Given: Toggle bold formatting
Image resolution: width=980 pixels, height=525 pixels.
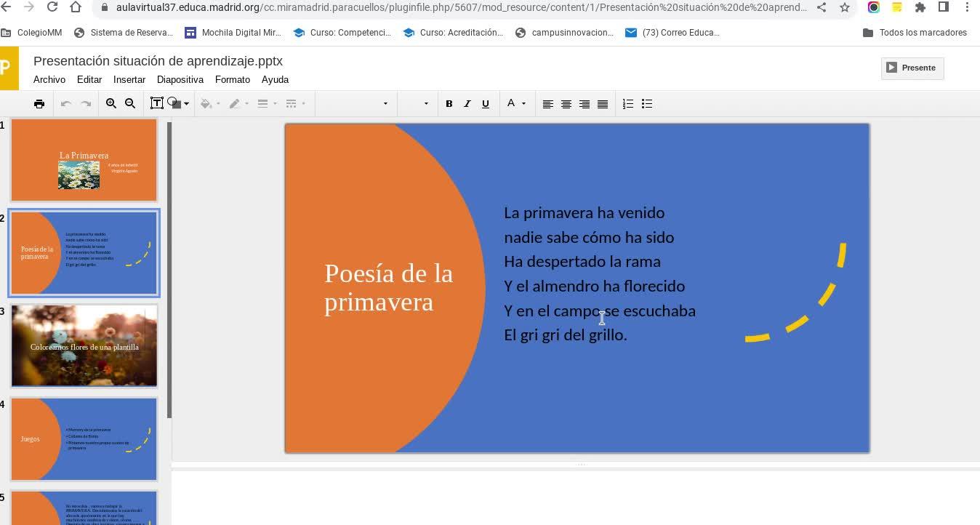Looking at the screenshot, I should pos(449,104).
